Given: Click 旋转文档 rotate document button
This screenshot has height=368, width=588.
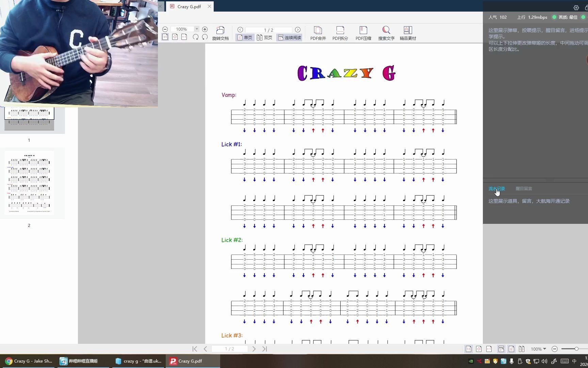Looking at the screenshot, I should click(220, 33).
